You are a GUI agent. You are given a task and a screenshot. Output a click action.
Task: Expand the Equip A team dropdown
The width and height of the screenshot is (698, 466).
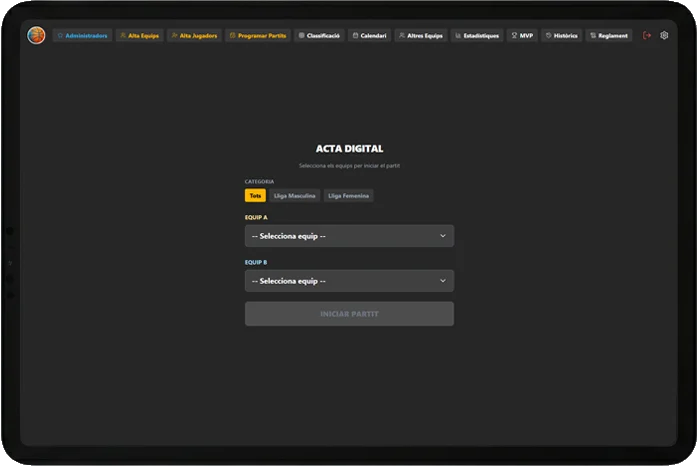tap(349, 236)
